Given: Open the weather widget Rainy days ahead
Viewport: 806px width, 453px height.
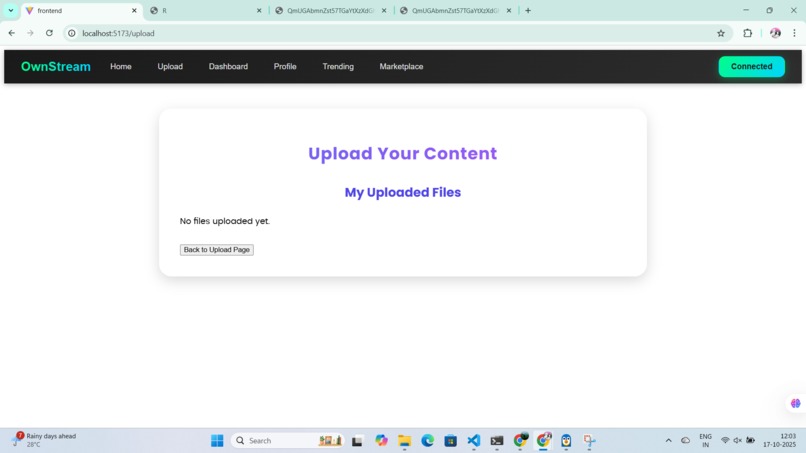Looking at the screenshot, I should (45, 440).
